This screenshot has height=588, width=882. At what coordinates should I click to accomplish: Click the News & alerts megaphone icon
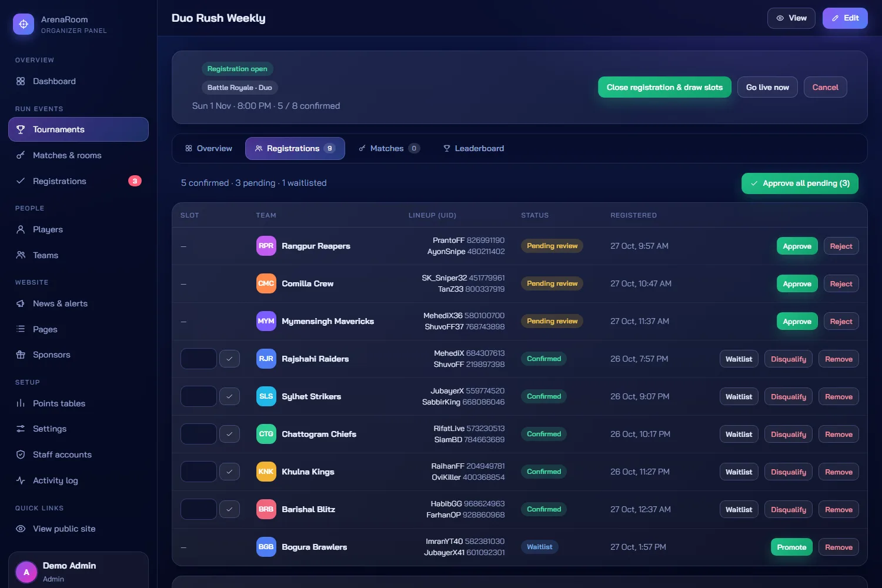[21, 303]
